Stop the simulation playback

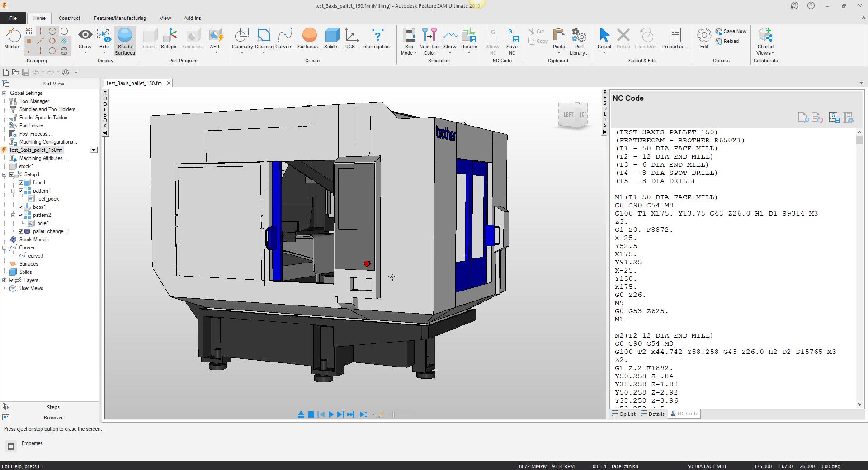(311, 414)
